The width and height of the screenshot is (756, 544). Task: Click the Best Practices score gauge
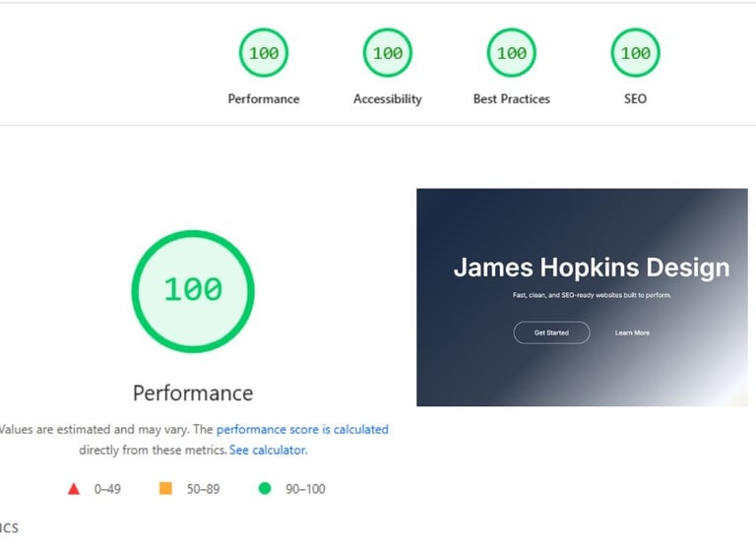tap(512, 52)
